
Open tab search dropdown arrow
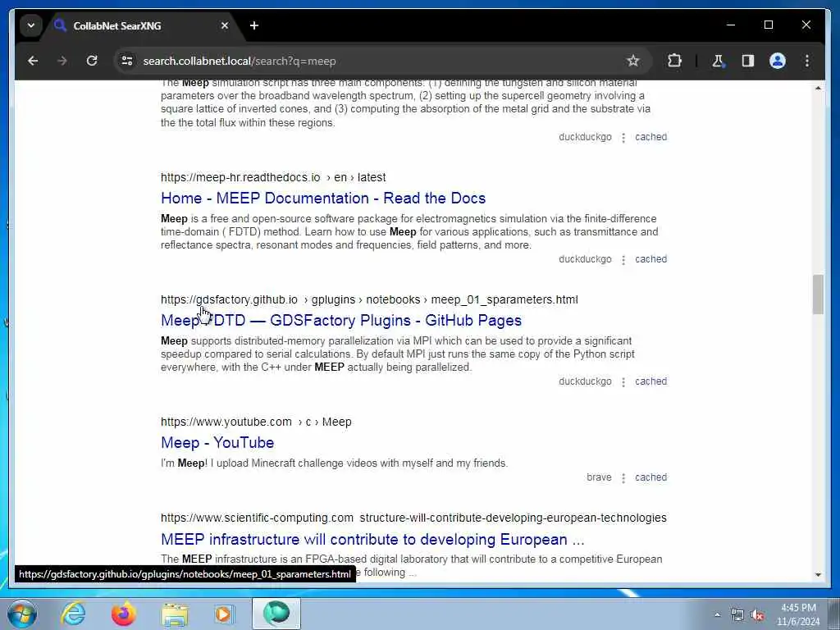pyautogui.click(x=31, y=25)
